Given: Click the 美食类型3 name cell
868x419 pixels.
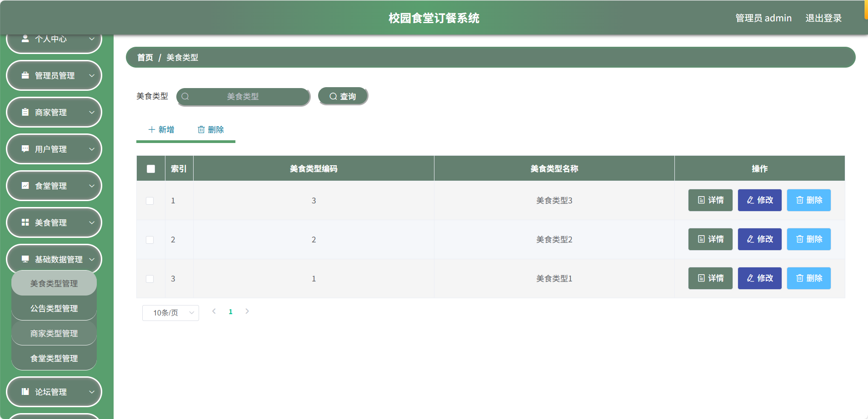Looking at the screenshot, I should [x=554, y=201].
